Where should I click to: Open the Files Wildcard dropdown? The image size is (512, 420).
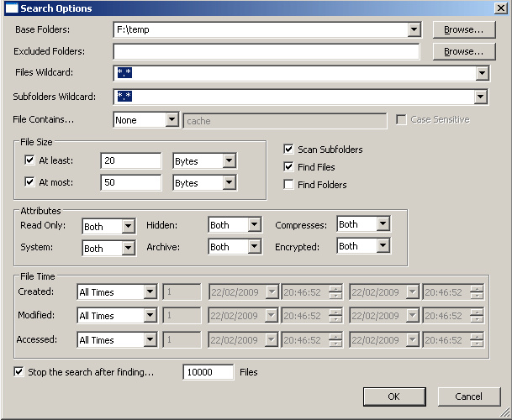(x=482, y=73)
